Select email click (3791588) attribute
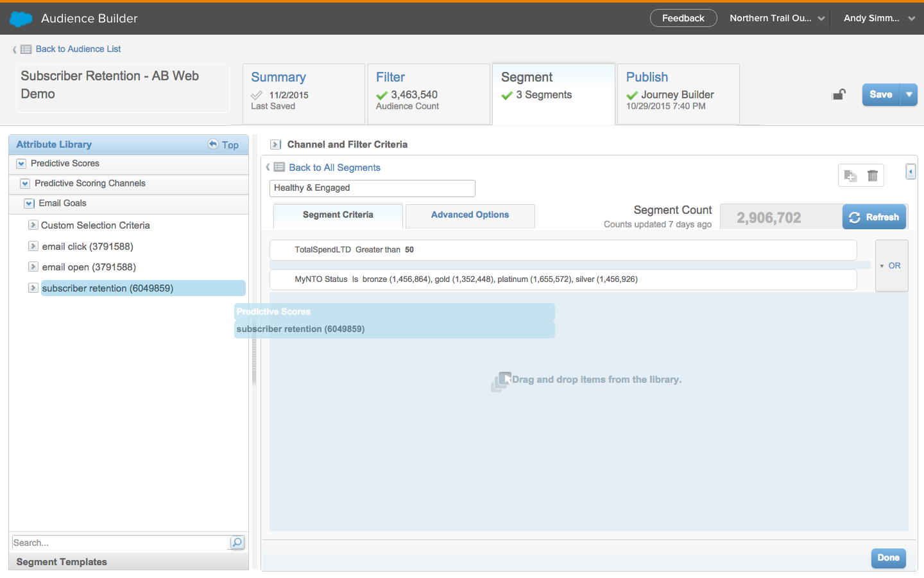The height and width of the screenshot is (578, 924). (88, 247)
